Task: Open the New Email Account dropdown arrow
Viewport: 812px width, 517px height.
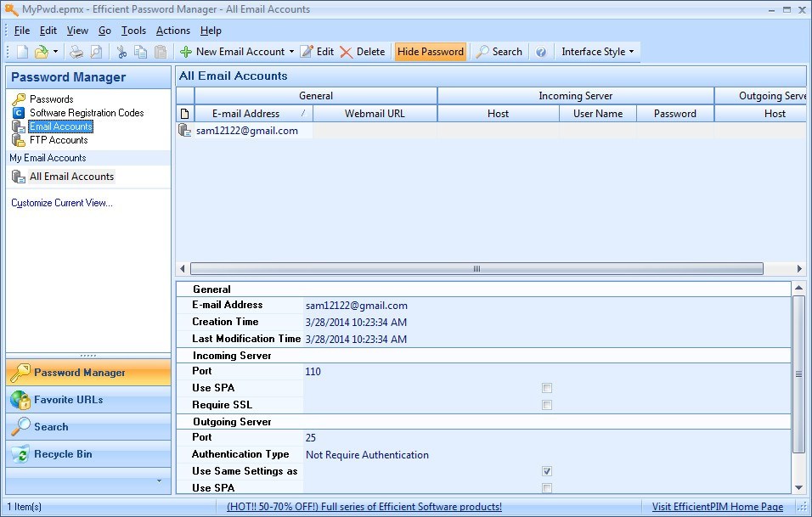Action: click(x=291, y=52)
